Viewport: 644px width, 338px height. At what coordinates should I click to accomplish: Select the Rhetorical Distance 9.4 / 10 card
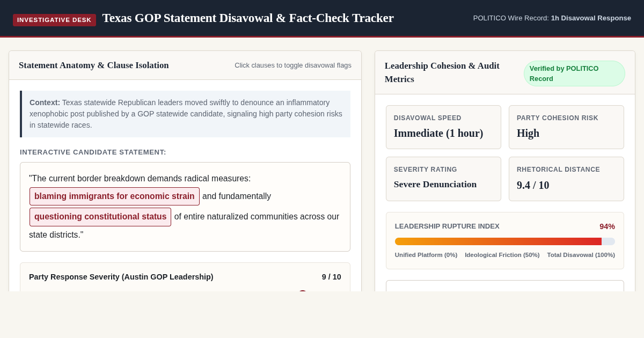[x=566, y=179]
